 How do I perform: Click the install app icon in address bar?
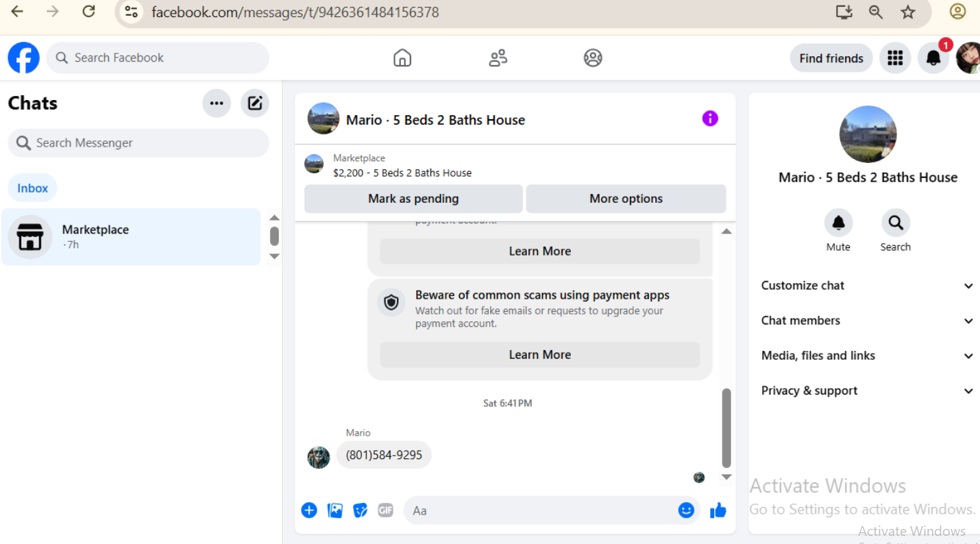point(844,12)
